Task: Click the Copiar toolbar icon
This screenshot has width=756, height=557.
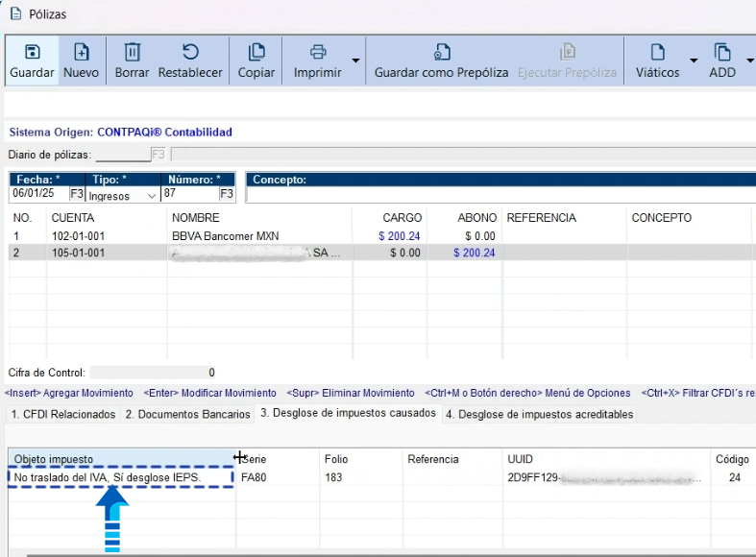Action: pos(256,53)
